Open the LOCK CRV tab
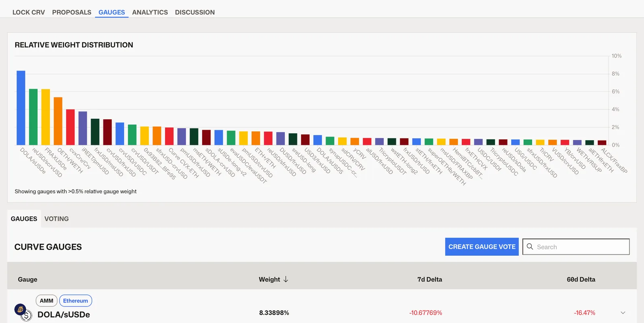Viewport: 644px width, 323px height. pyautogui.click(x=29, y=12)
